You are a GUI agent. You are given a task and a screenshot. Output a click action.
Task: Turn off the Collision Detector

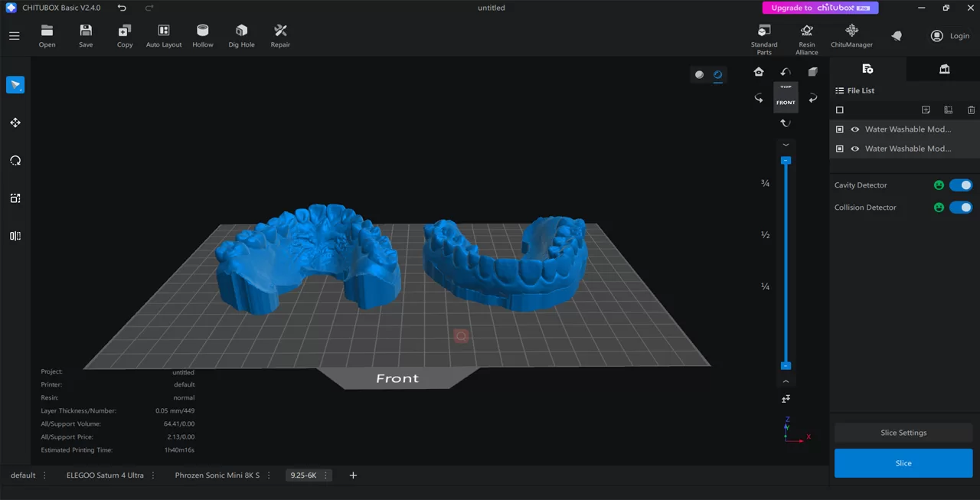pos(961,207)
